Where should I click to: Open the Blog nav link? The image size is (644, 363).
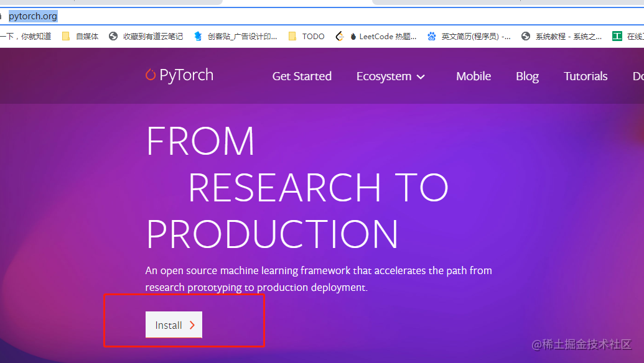(x=528, y=76)
